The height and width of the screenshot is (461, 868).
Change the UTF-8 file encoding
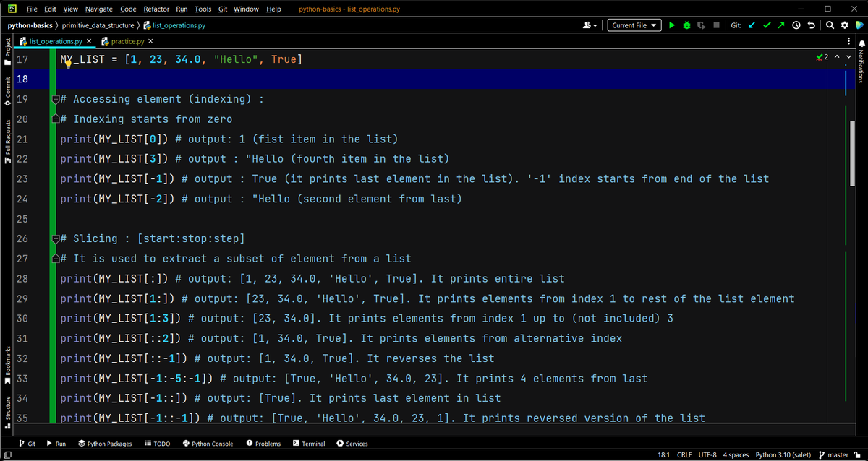(x=708, y=454)
